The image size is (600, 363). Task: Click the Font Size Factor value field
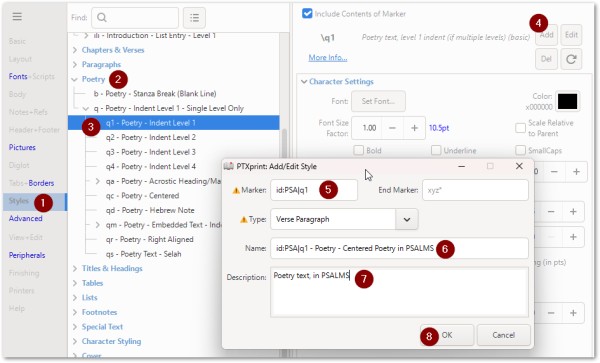367,128
